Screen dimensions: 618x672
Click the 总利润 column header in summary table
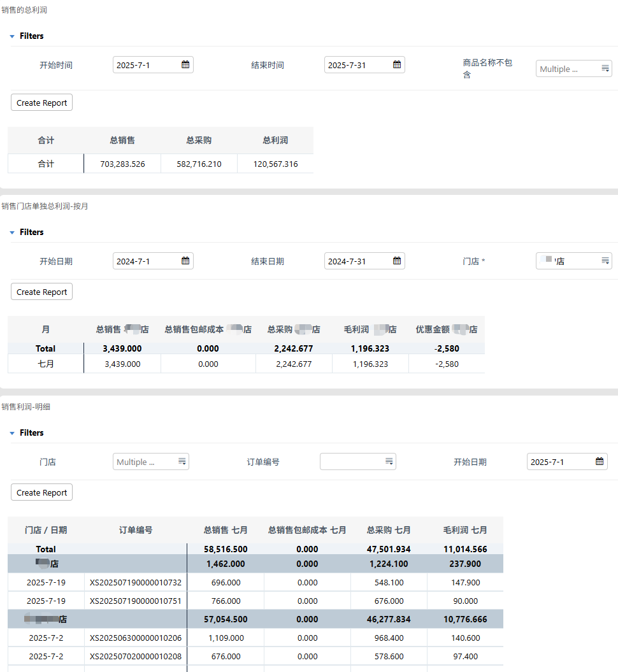[276, 140]
